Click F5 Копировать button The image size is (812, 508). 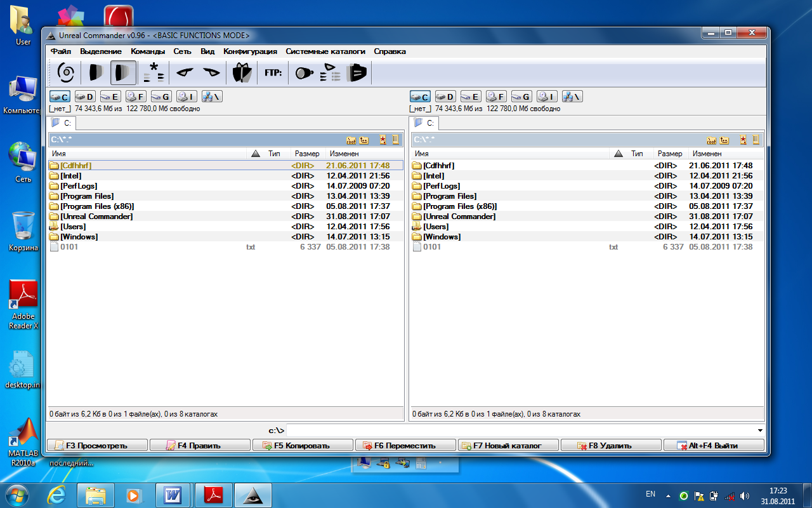[x=303, y=445]
